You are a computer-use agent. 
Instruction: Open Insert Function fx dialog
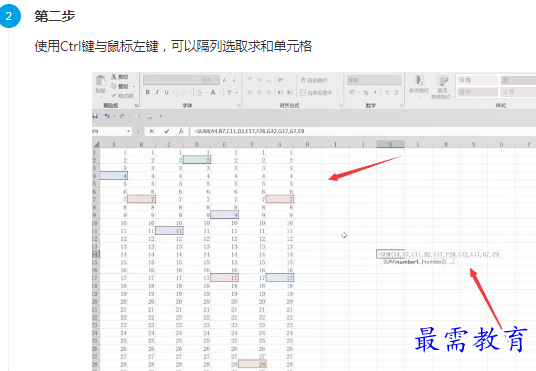181,131
